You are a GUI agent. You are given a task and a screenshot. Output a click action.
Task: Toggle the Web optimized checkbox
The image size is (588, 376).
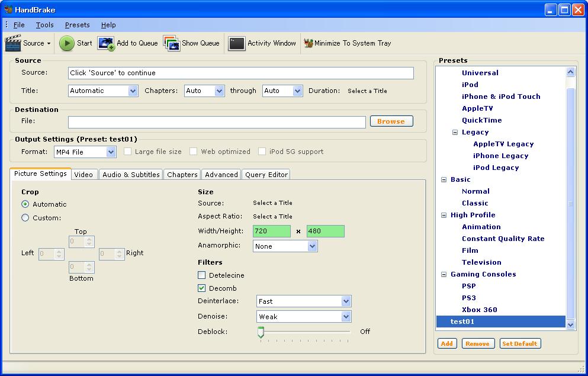click(193, 152)
